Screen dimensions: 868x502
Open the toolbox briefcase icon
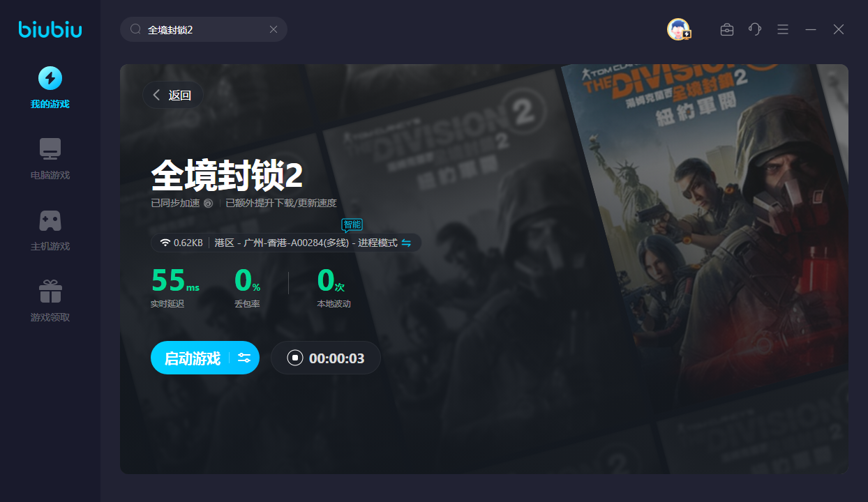pyautogui.click(x=727, y=29)
